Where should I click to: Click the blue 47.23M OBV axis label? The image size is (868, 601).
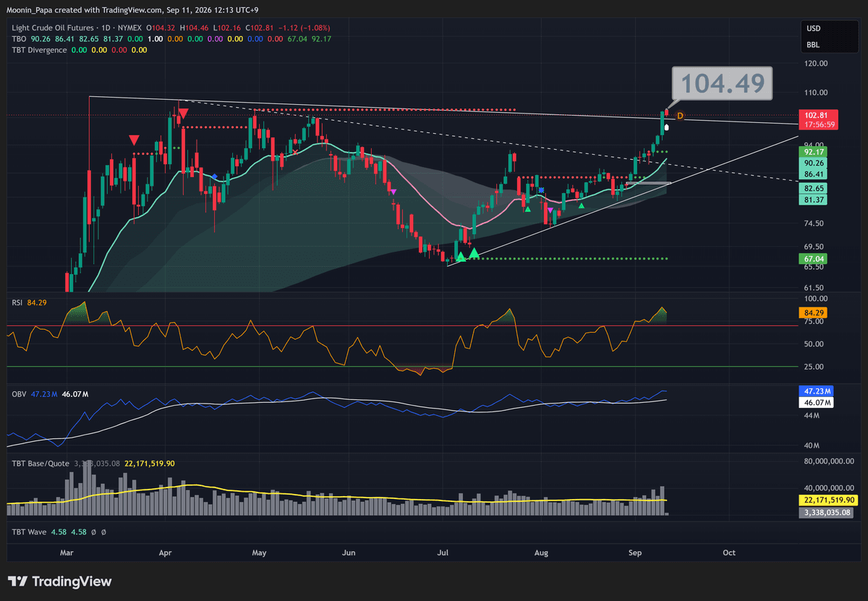817,391
